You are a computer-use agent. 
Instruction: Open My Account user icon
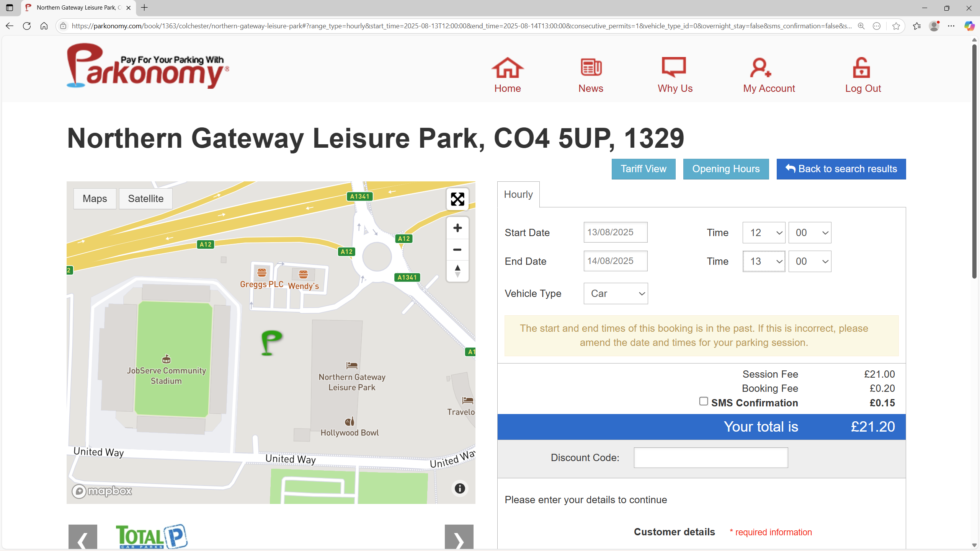click(760, 68)
